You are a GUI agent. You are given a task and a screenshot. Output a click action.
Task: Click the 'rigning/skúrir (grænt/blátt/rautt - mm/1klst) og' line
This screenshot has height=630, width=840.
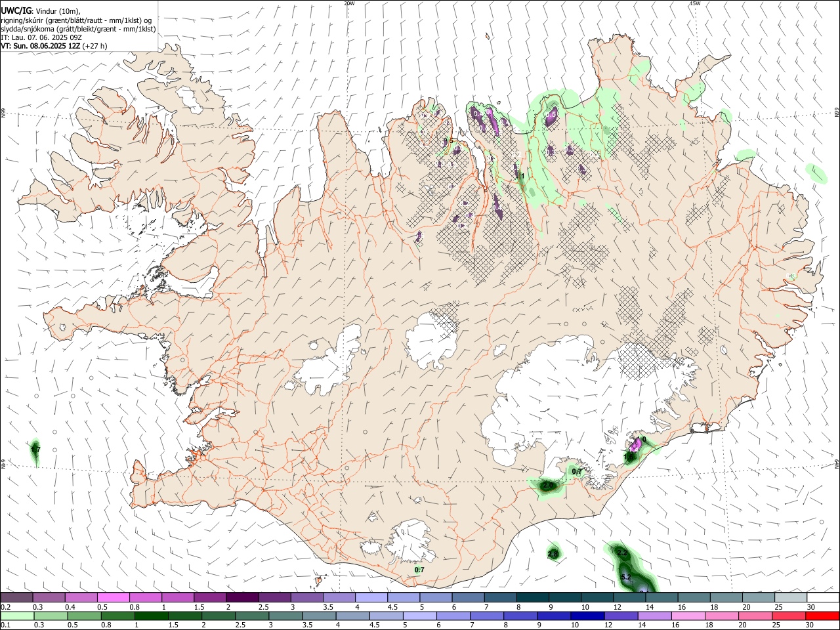tap(76, 20)
